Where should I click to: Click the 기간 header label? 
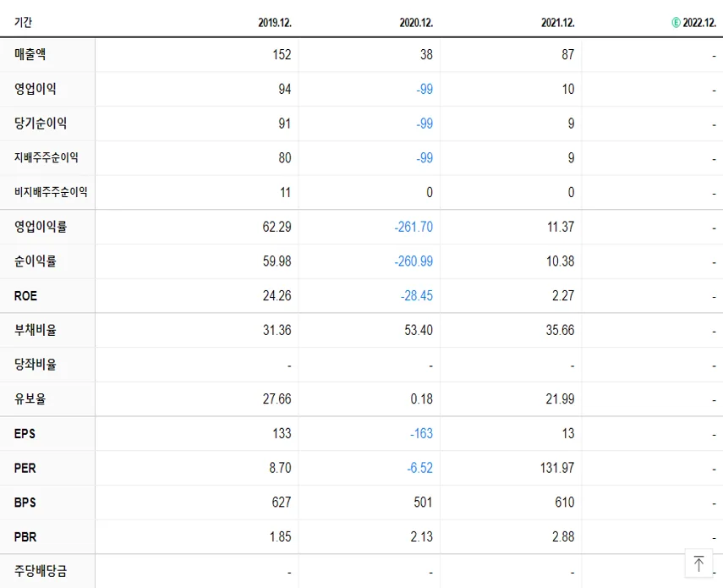click(23, 22)
